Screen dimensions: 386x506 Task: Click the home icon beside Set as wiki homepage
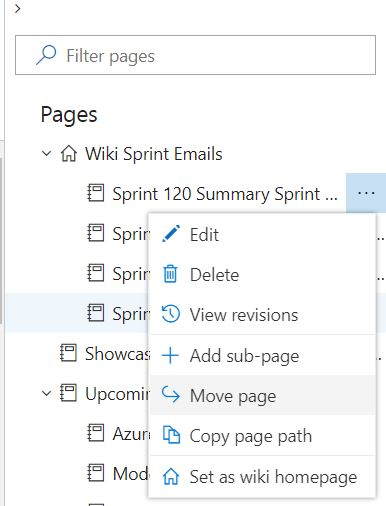point(171,476)
